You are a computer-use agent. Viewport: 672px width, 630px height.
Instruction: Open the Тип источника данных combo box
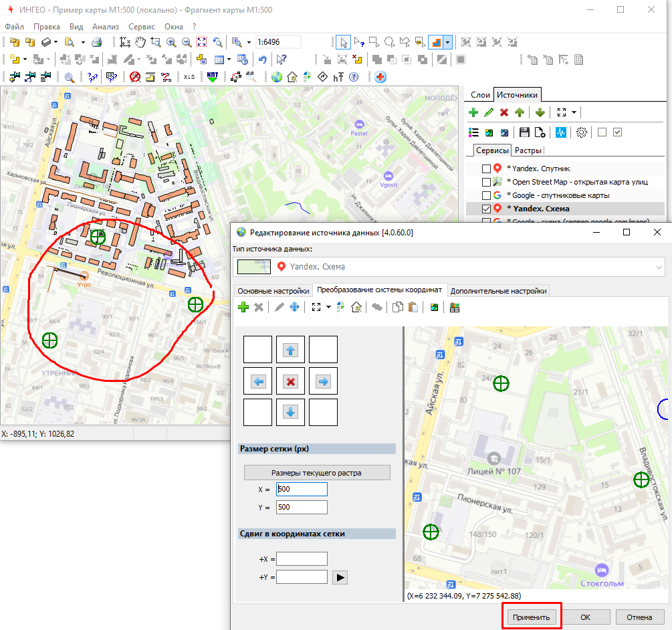pyautogui.click(x=449, y=267)
